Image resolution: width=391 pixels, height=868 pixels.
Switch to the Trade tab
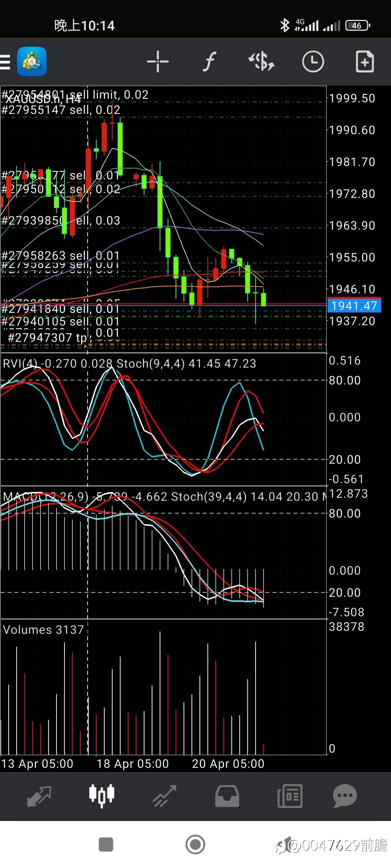click(x=164, y=796)
